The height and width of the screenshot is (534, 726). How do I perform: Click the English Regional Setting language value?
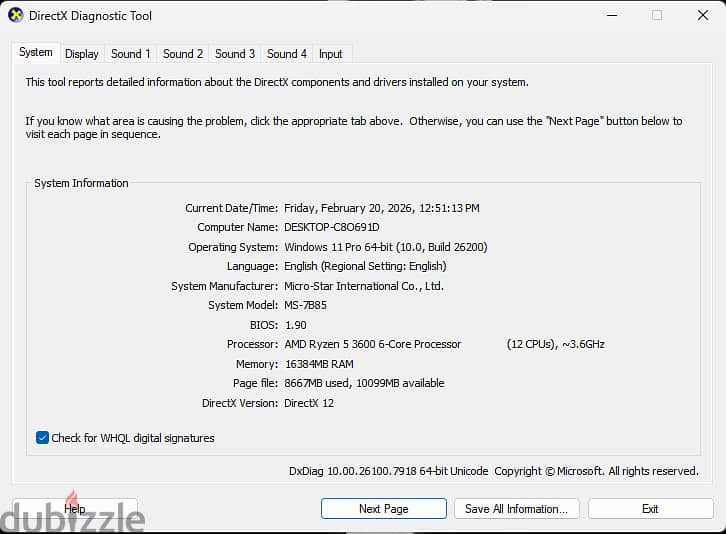[365, 266]
